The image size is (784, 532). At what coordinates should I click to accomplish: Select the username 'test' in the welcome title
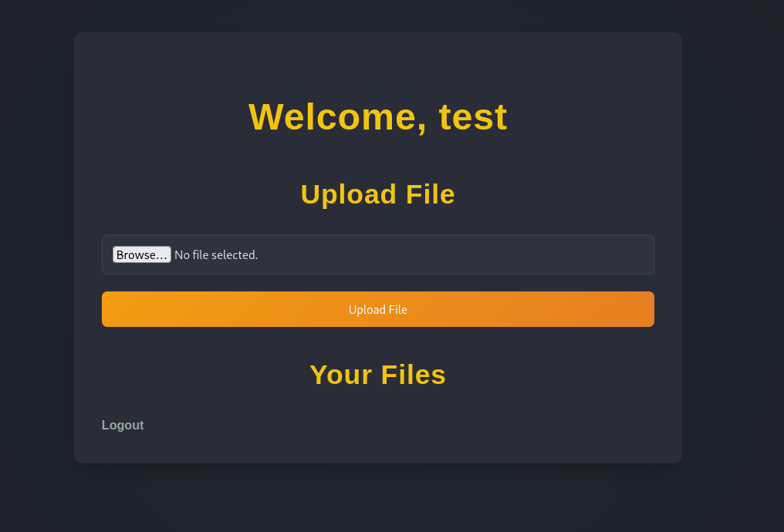(x=473, y=117)
